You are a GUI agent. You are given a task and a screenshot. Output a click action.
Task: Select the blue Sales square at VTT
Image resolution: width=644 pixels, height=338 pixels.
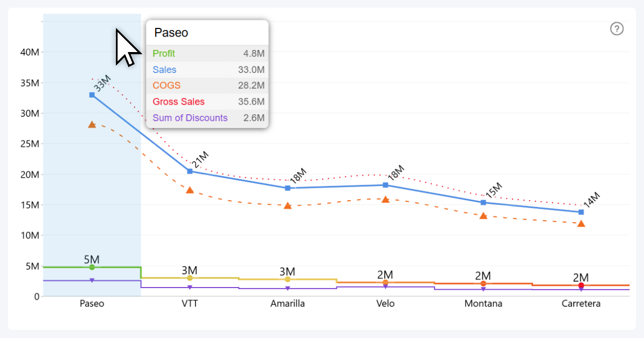point(190,171)
